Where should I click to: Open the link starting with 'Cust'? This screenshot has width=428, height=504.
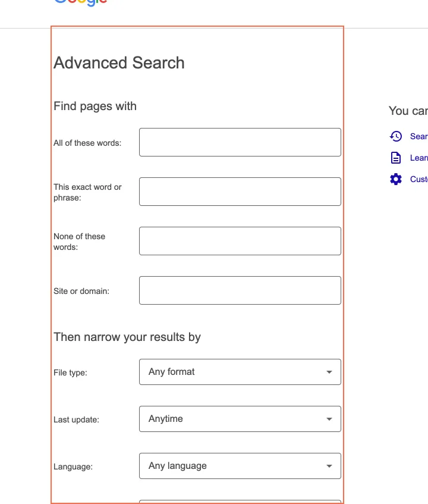[x=419, y=179]
